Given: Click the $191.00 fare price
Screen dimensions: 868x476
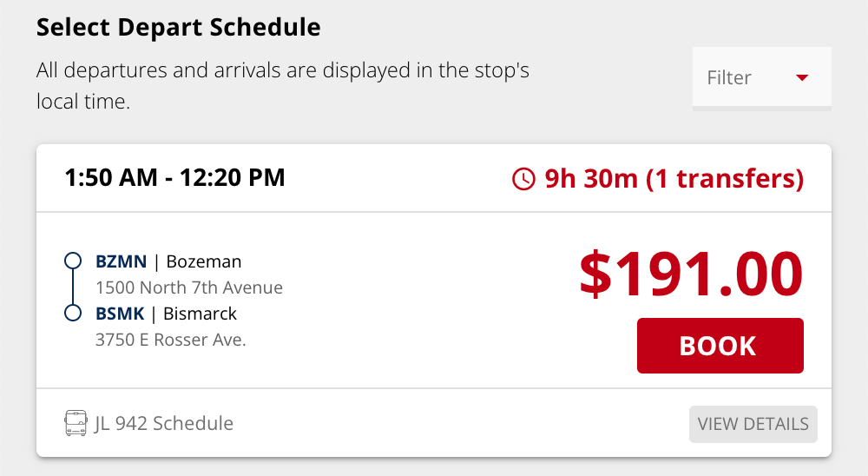Looking at the screenshot, I should [691, 273].
